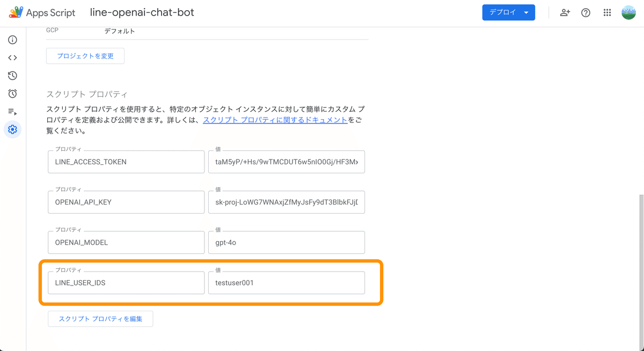Click the sk-proj API key value field
The height and width of the screenshot is (351, 644).
[287, 202]
